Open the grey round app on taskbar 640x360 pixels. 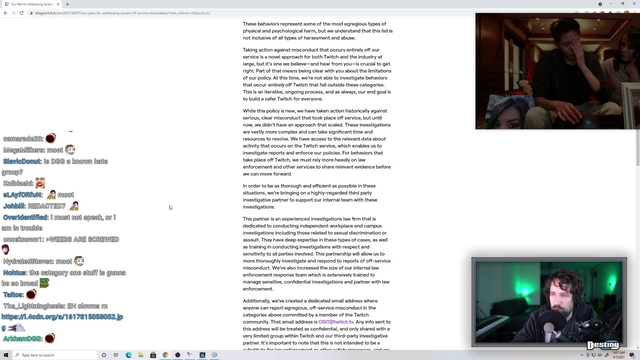coord(214,355)
